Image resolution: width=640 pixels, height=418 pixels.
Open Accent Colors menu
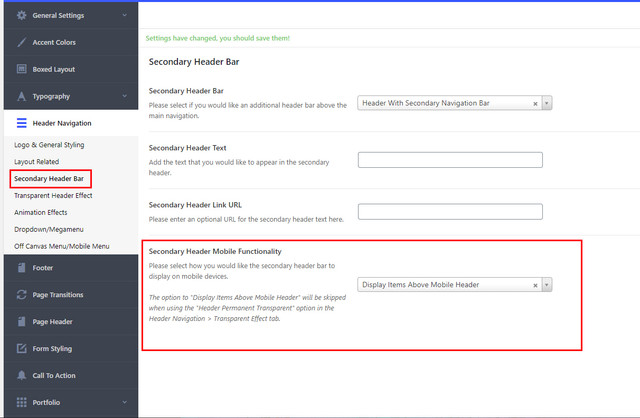(x=71, y=42)
